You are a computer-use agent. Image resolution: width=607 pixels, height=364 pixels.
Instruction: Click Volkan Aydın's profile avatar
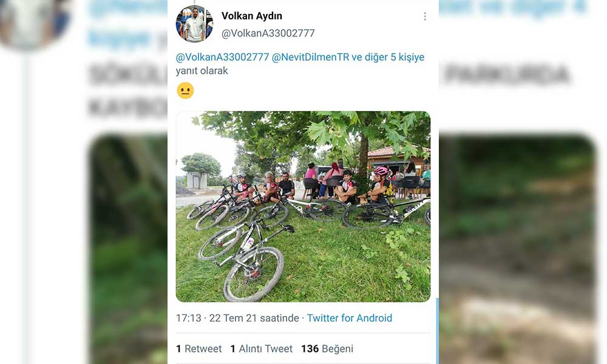(x=194, y=24)
